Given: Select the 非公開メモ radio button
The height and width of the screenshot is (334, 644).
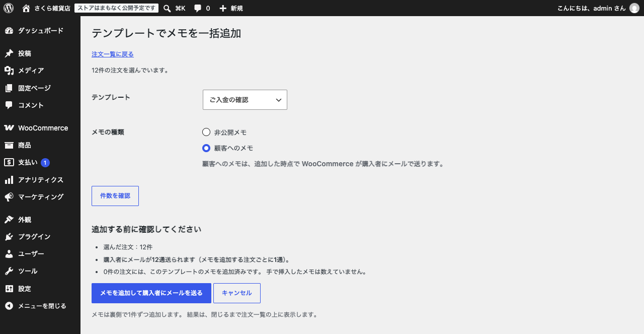Looking at the screenshot, I should click(x=206, y=132).
